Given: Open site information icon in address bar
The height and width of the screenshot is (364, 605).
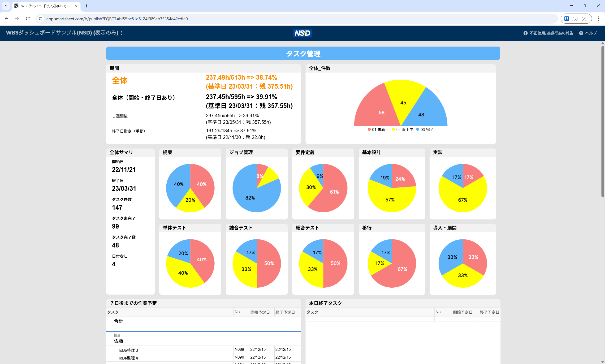Looking at the screenshot, I should (40, 19).
